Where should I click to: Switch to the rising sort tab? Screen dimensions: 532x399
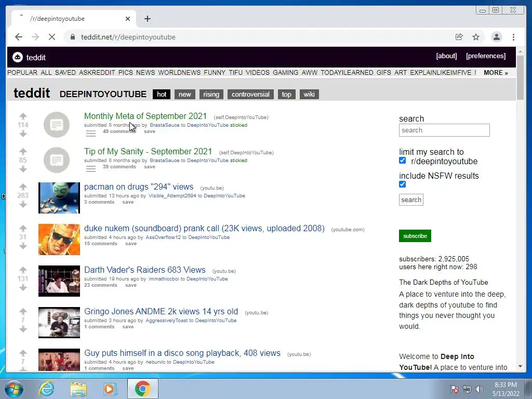point(211,95)
